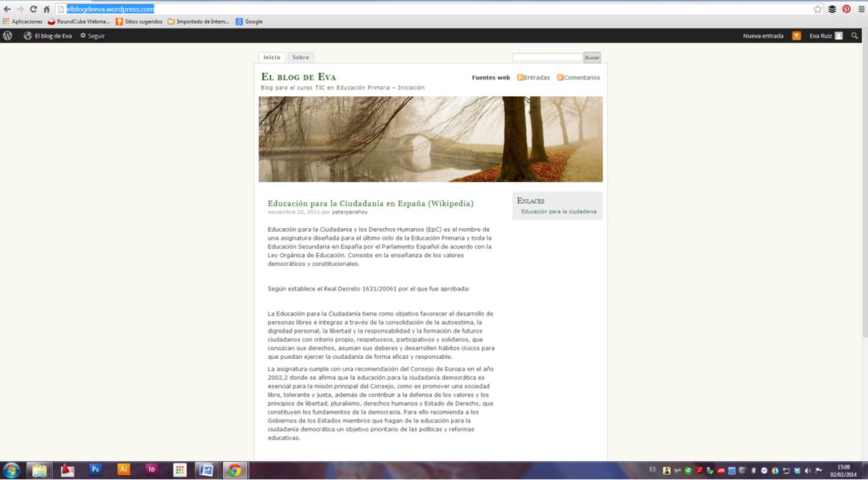Open the El blog de Eva site menu
Image resolution: width=868 pixels, height=480 pixels.
pyautogui.click(x=48, y=36)
